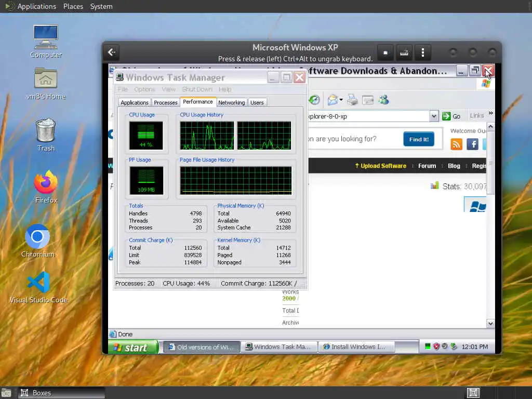Open the Task Manager View menu
This screenshot has width=532, height=399.
point(169,89)
